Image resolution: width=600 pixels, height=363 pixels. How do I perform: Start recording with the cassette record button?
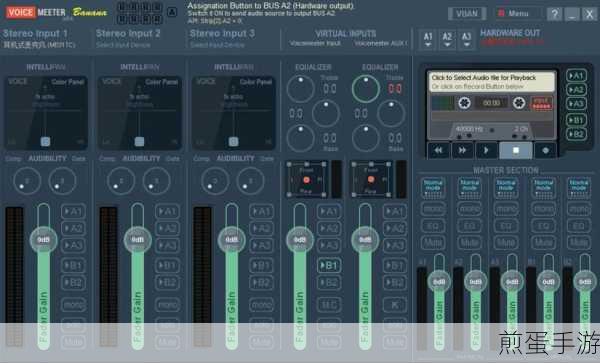pos(545,150)
